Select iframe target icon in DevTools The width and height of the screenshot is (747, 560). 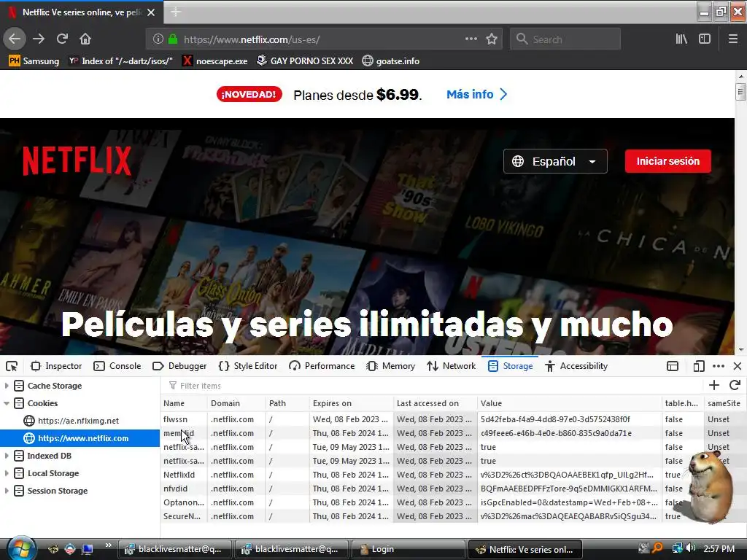[673, 366]
